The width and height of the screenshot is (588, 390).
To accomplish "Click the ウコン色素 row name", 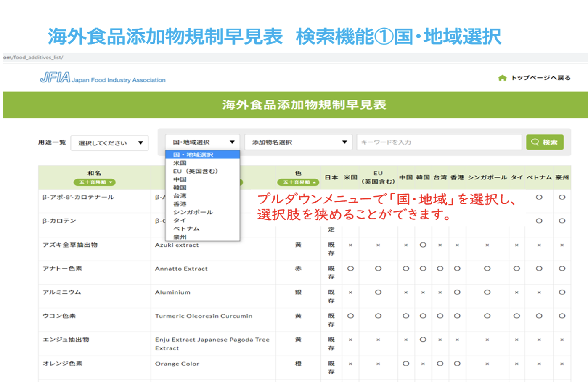I will [59, 316].
